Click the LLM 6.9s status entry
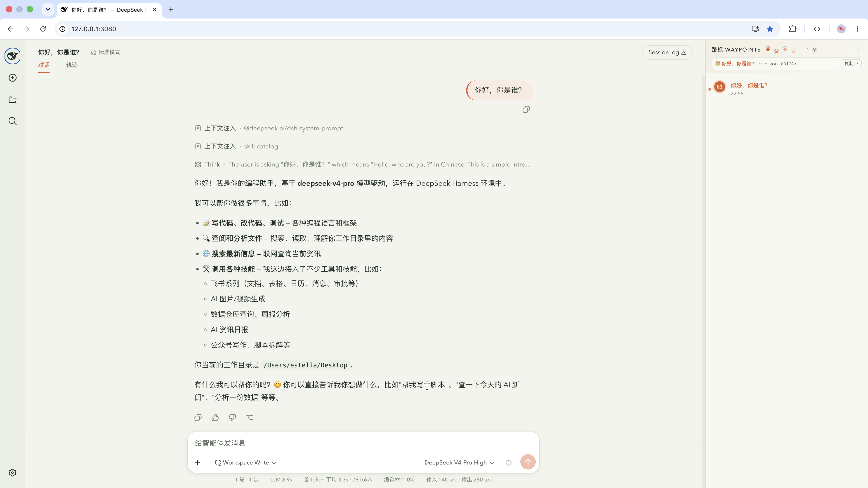This screenshot has height=488, width=868. (281, 480)
